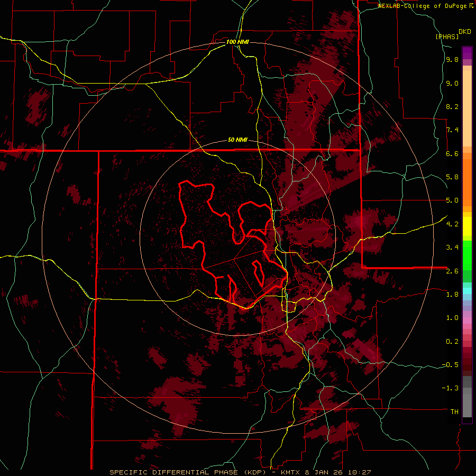Screen dimensions: 476x476
Task: Click the 7.4 legend value
Action: click(x=452, y=130)
